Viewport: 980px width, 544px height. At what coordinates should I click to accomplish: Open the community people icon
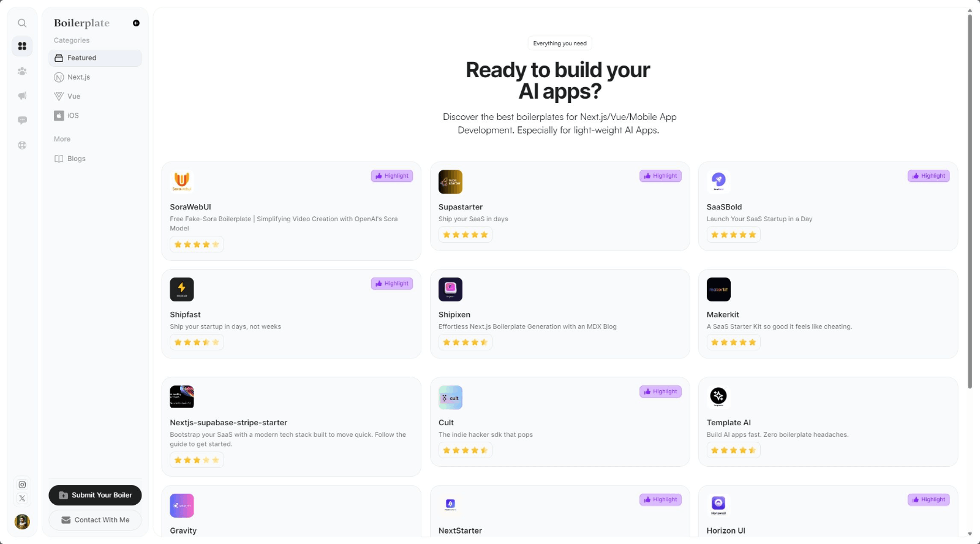(22, 71)
